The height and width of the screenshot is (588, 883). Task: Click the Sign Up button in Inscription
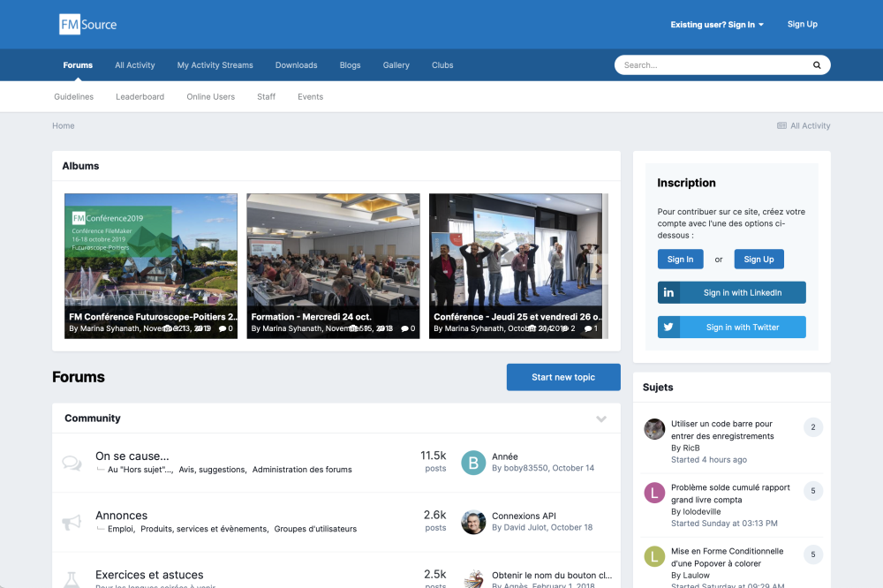point(758,260)
